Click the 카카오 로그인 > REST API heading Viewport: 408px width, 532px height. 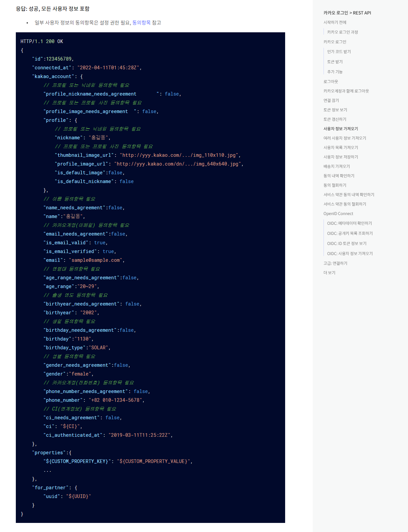pyautogui.click(x=347, y=13)
